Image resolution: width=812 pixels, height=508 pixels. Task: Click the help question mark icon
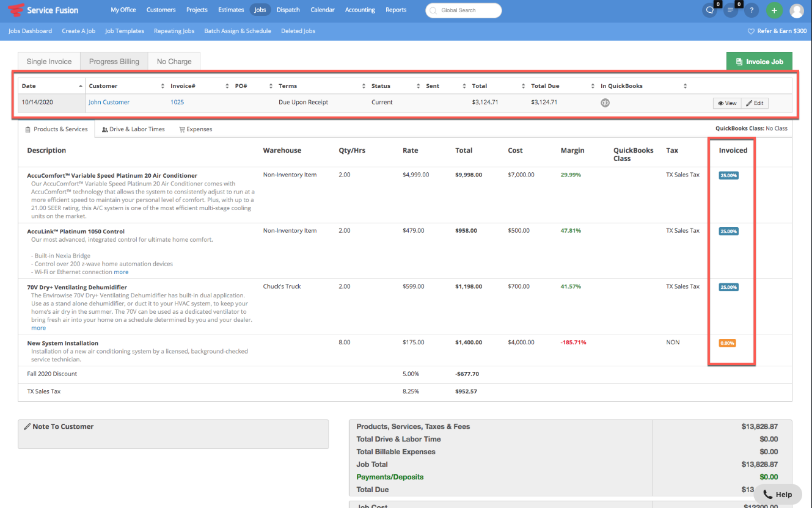point(752,10)
